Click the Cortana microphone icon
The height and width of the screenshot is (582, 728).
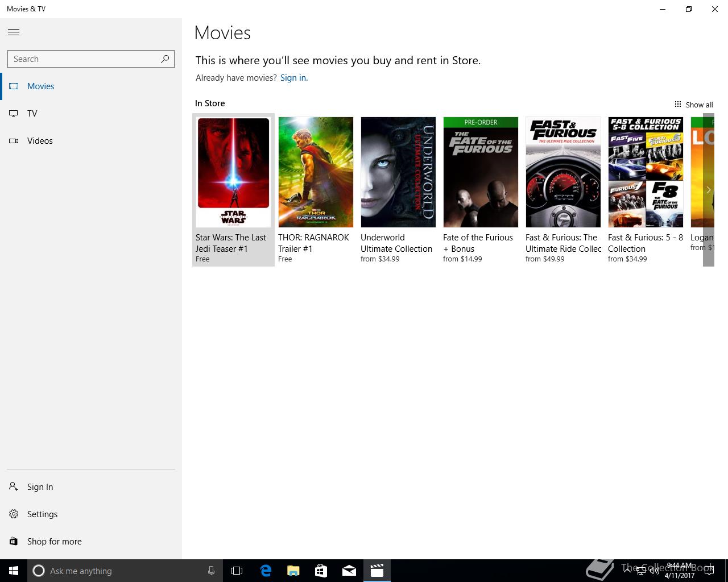point(211,571)
